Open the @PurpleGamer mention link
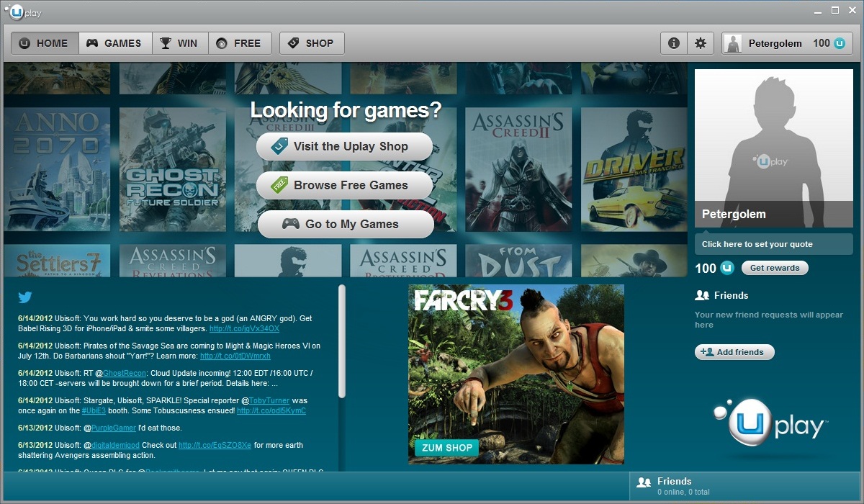 point(114,428)
